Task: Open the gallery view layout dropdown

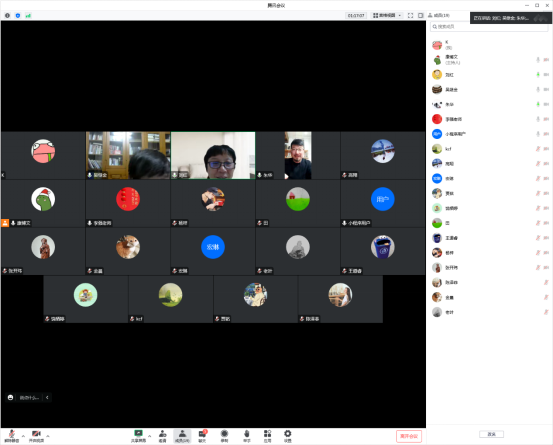Action: point(387,16)
